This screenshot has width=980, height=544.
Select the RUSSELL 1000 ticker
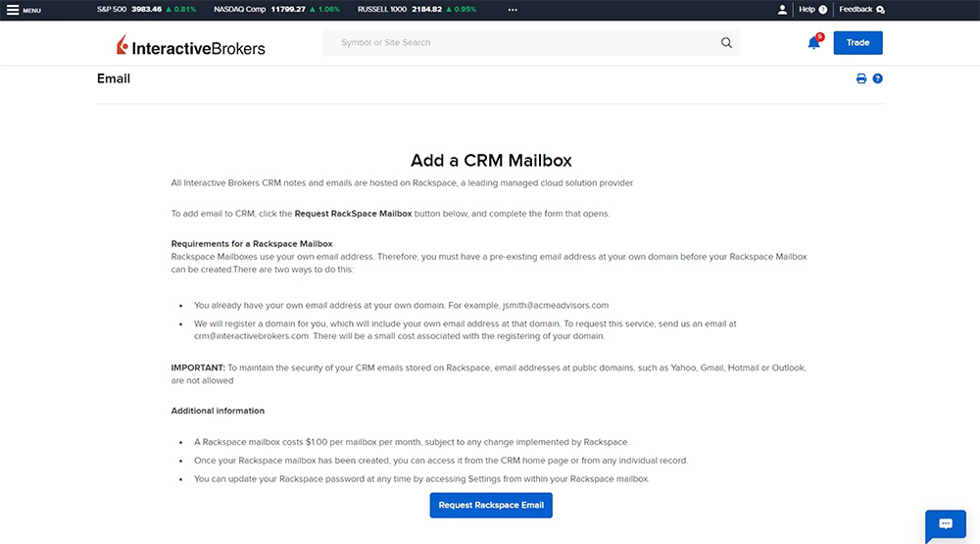pyautogui.click(x=416, y=10)
